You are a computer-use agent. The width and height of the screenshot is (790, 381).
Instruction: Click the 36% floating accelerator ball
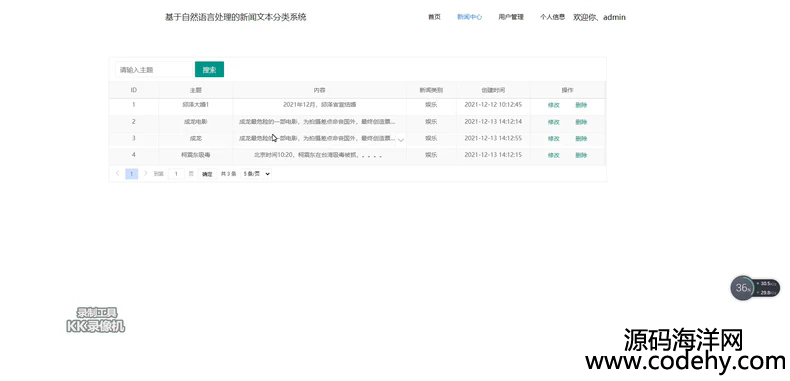742,288
